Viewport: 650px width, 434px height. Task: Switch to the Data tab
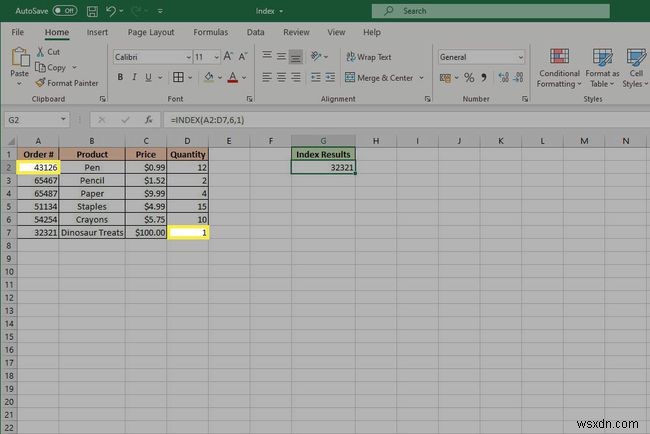pos(255,32)
